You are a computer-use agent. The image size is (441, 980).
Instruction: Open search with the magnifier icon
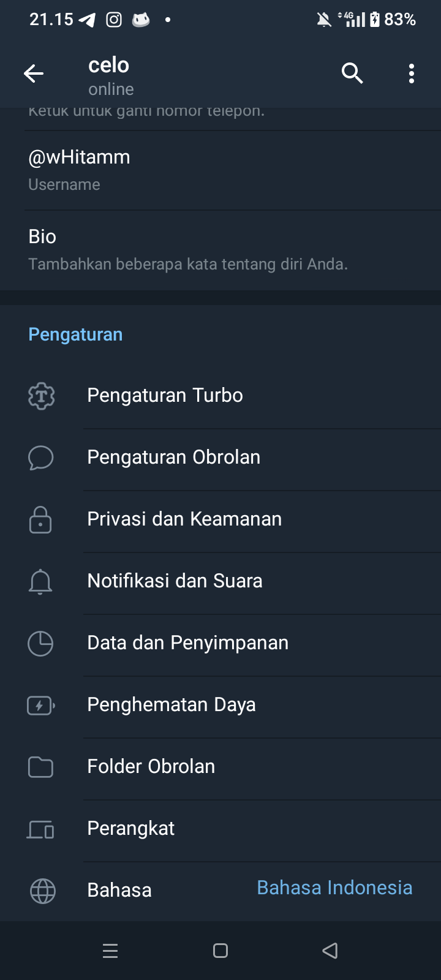point(352,73)
